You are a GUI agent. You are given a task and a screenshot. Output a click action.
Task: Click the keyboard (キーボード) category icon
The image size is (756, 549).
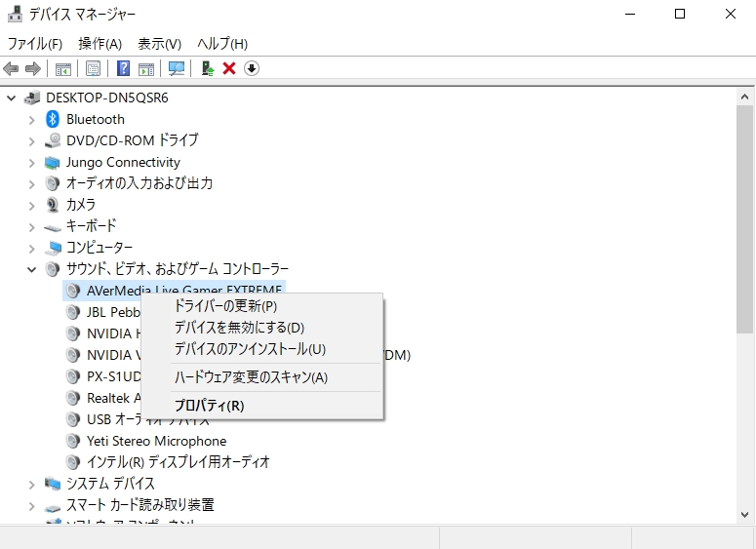[52, 227]
